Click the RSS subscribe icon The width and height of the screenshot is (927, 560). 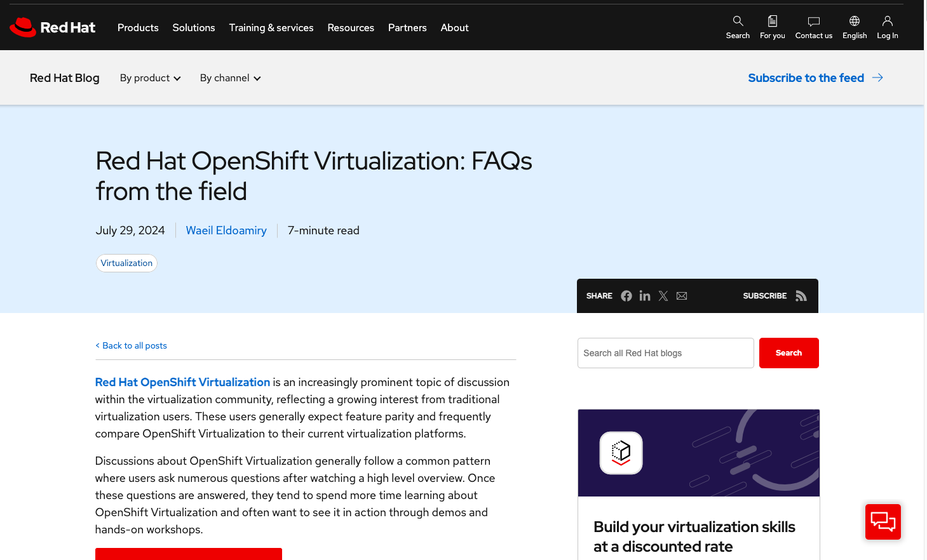click(x=801, y=296)
